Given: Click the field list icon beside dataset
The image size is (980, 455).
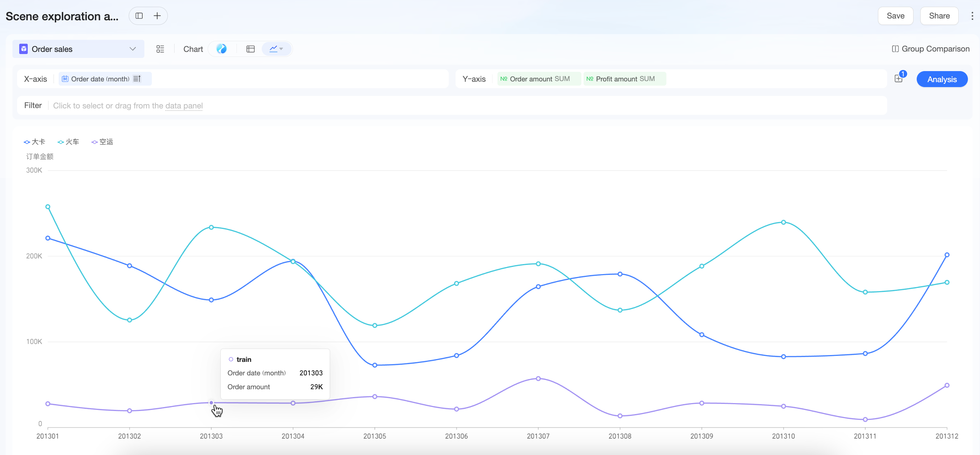Looking at the screenshot, I should point(160,49).
